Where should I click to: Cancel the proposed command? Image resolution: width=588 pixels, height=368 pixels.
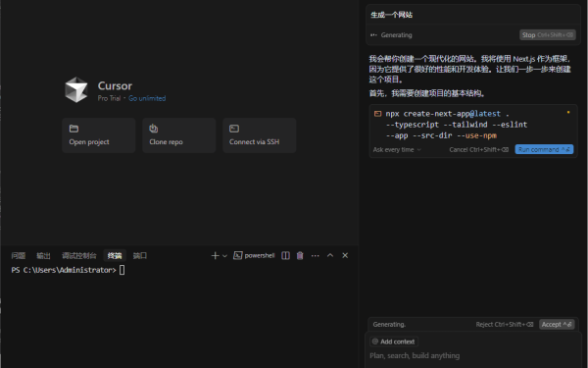click(x=479, y=149)
